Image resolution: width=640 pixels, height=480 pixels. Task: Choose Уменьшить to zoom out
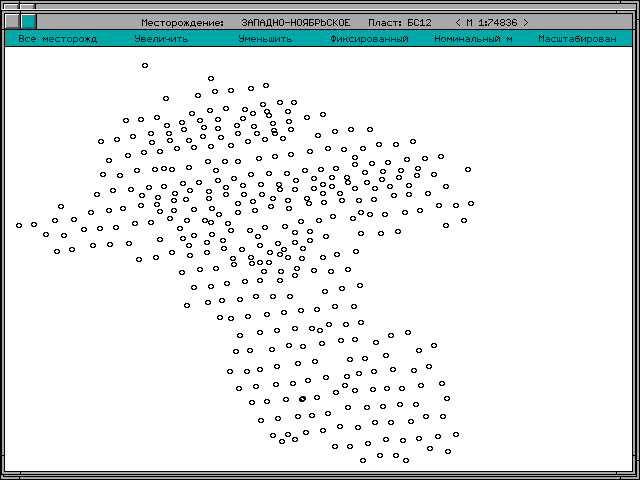[265, 39]
